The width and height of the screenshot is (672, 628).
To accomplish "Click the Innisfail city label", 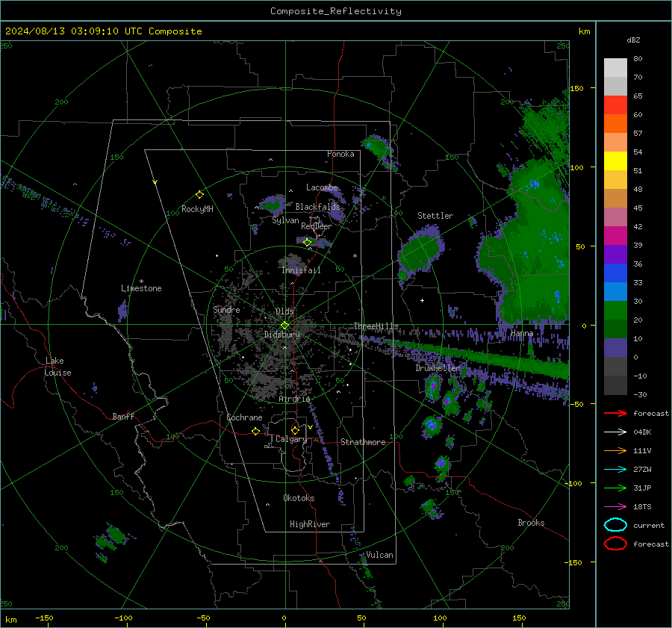I will (x=301, y=270).
